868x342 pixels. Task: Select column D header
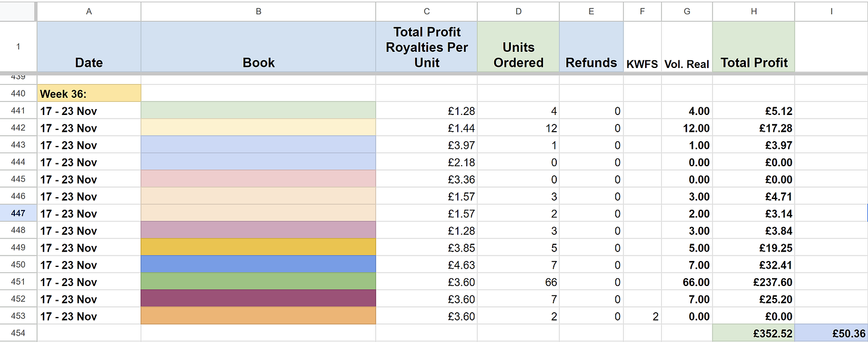[518, 11]
